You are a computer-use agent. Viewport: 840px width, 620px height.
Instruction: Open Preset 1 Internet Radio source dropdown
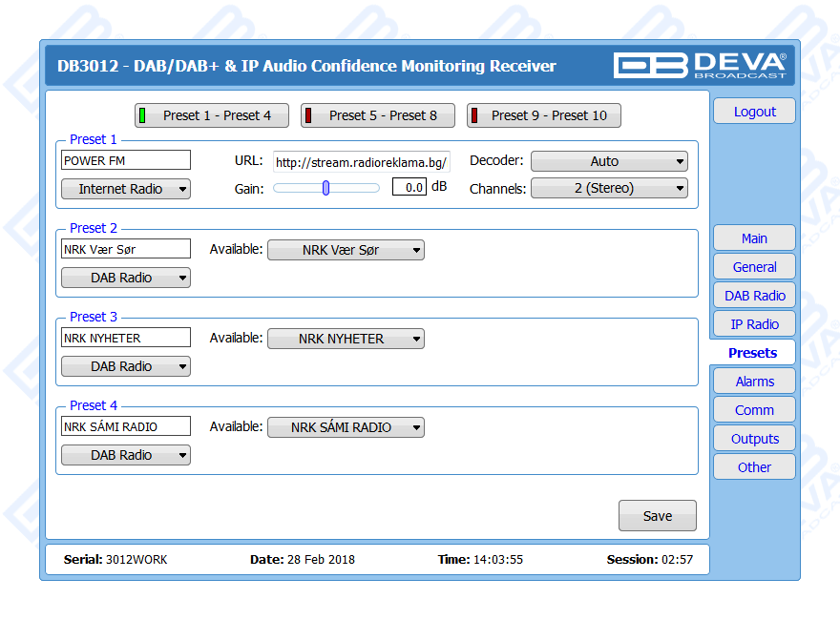(x=126, y=189)
